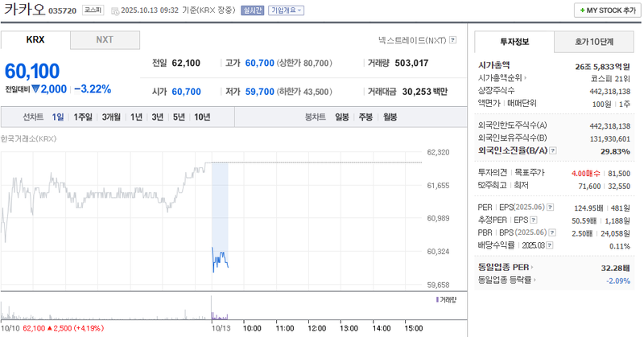Click the calendar icon beside the date
644x337 pixels.
pyautogui.click(x=115, y=10)
